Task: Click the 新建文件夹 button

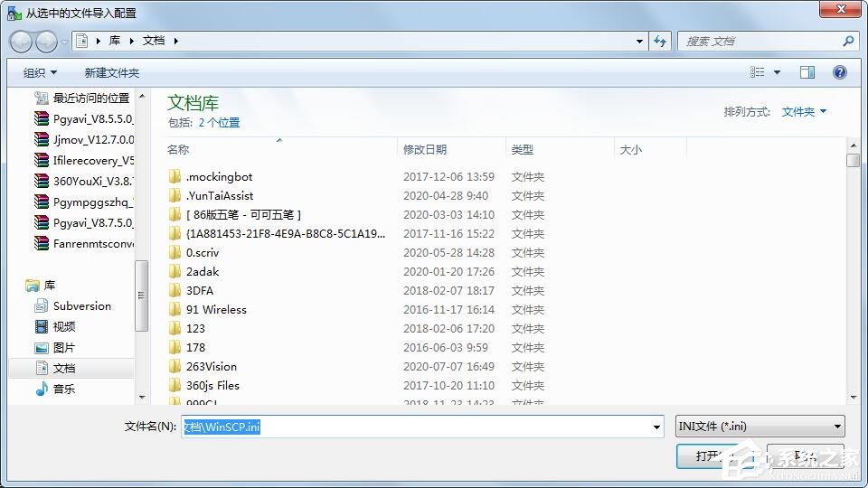Action: coord(111,72)
